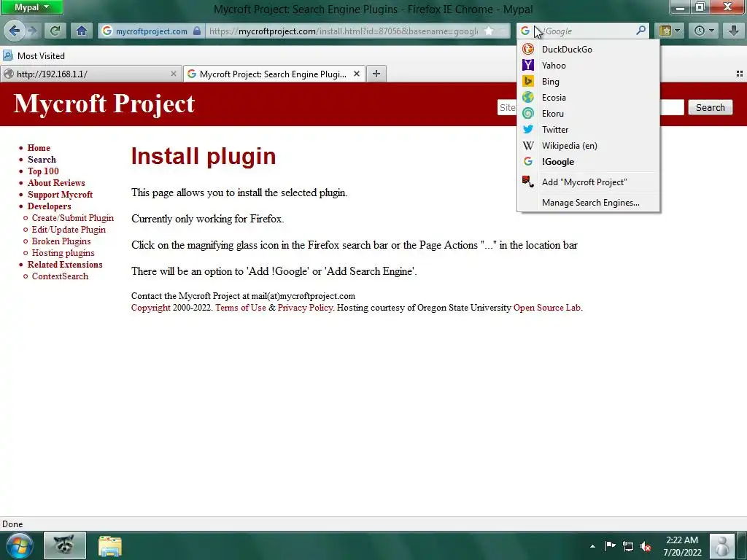Screen dimensions: 747x560
Task: Open the Terms of Use link
Action: 241,308
